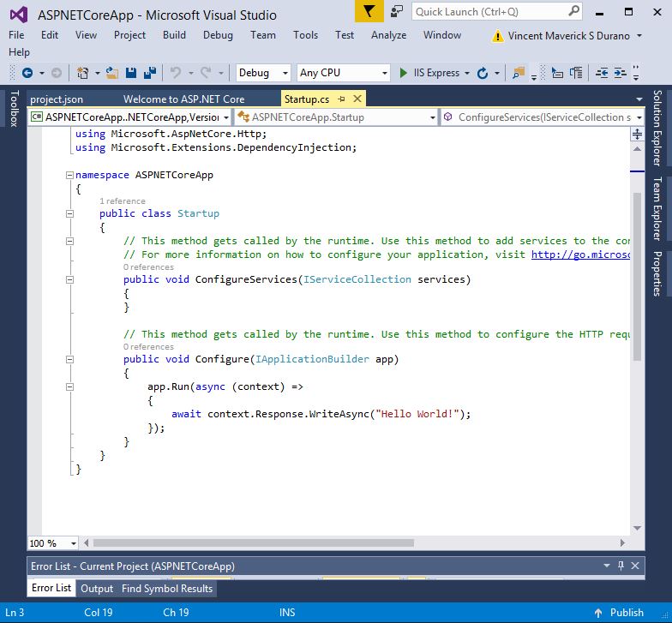Click the increase indent icon
The image size is (672, 623).
(x=621, y=73)
